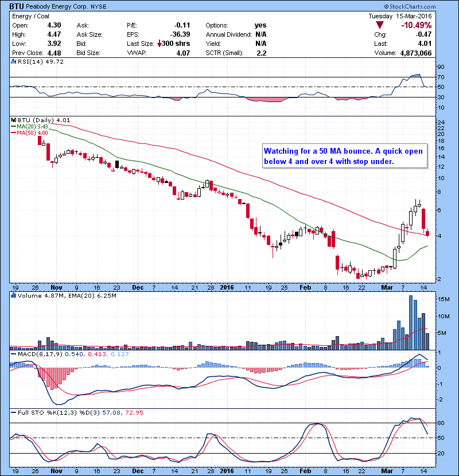Click the 80 level label on stochastic scale
Image resolution: width=459 pixels, height=476 pixels.
coord(441,423)
